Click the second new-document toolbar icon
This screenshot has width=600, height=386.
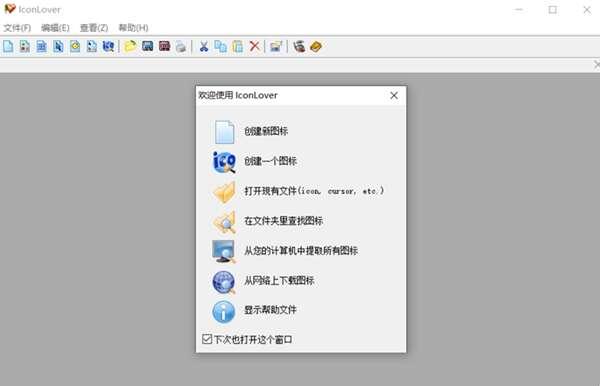pos(25,46)
